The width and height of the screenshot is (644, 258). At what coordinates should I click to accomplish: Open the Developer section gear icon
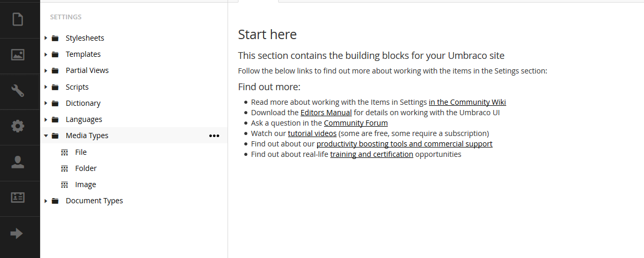point(18,126)
